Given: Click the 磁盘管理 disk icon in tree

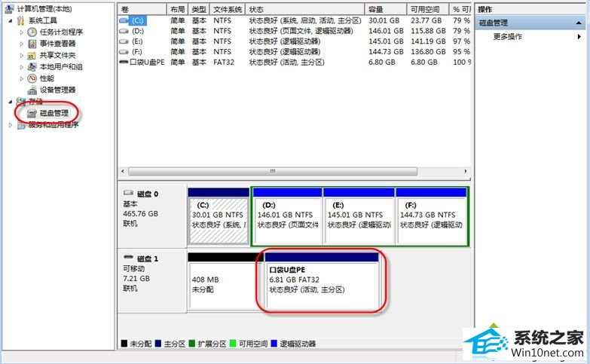Looking at the screenshot, I should (x=32, y=113).
